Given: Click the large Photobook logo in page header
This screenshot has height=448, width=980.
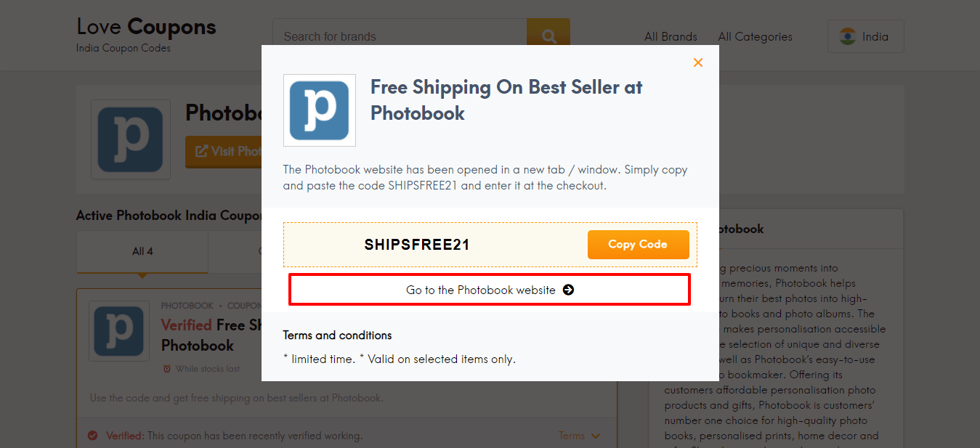Looking at the screenshot, I should (131, 139).
